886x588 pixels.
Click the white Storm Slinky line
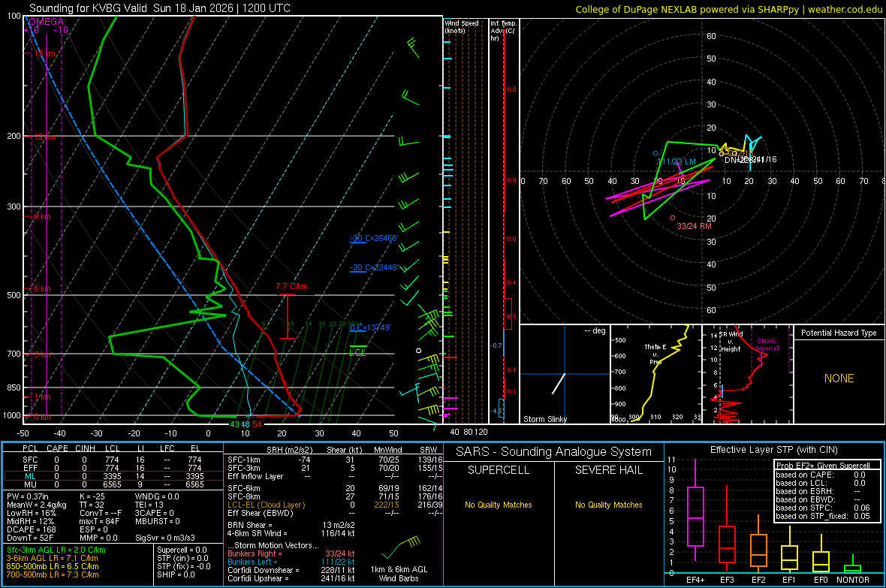[559, 384]
